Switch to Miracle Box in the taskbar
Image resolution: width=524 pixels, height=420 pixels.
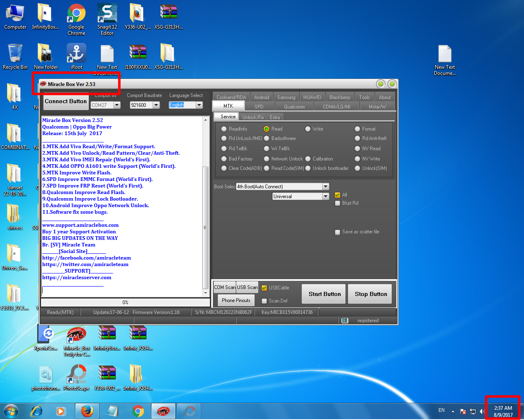(163, 411)
